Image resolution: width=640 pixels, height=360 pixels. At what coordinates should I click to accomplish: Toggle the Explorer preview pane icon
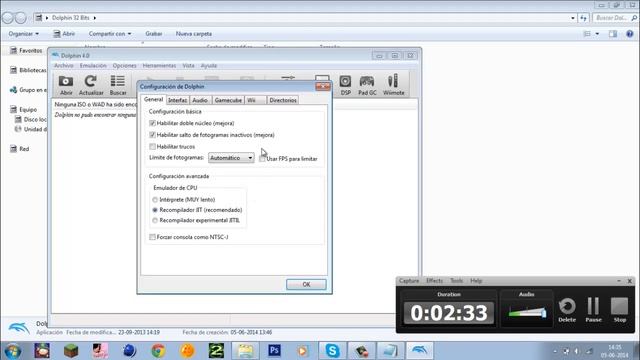pyautogui.click(x=613, y=34)
